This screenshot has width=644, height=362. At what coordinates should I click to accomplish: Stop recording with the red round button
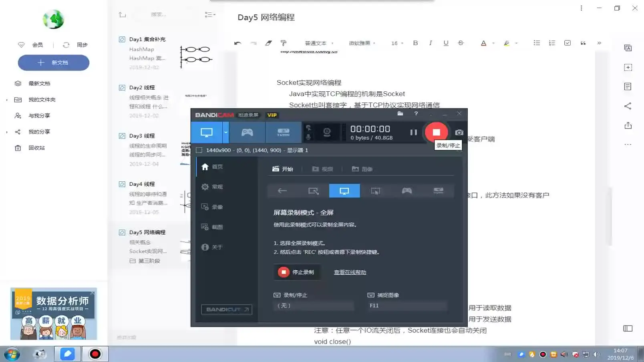pyautogui.click(x=436, y=132)
